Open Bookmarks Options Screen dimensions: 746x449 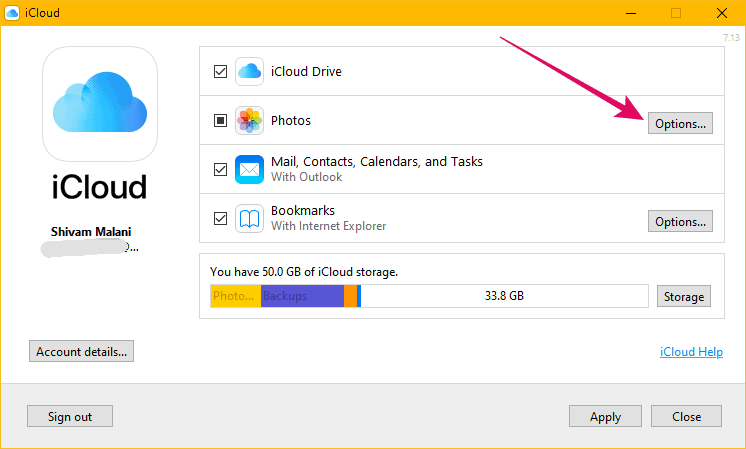click(680, 221)
